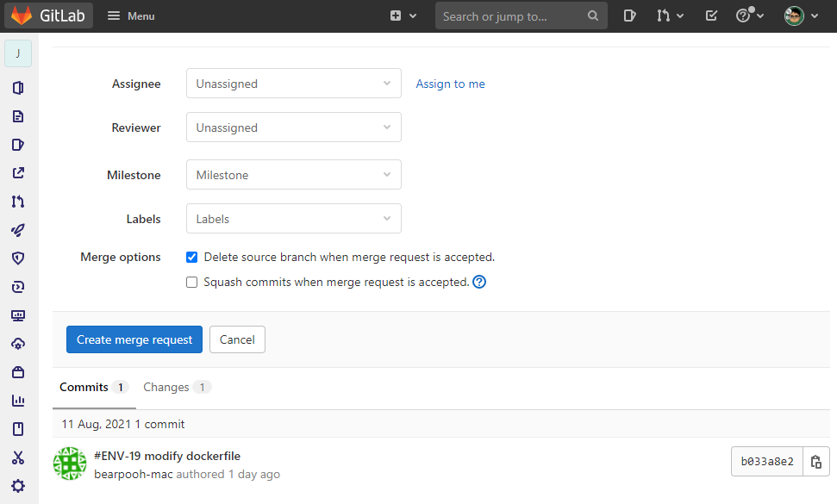Click the search magnifier icon
Image resolution: width=837 pixels, height=504 pixels.
point(593,16)
